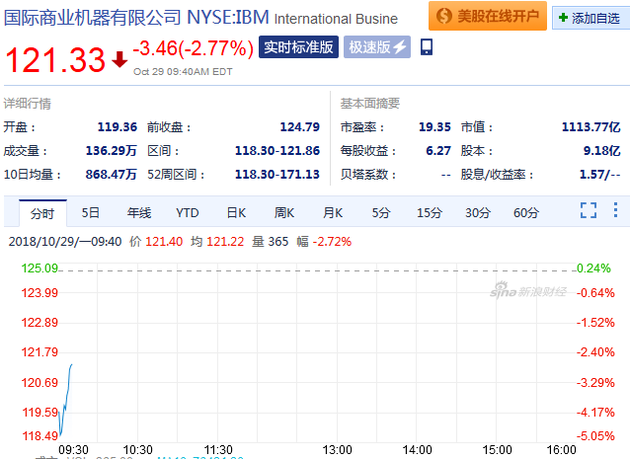Click the 125.09 price axis label
The height and width of the screenshot is (459, 630).
point(40,268)
